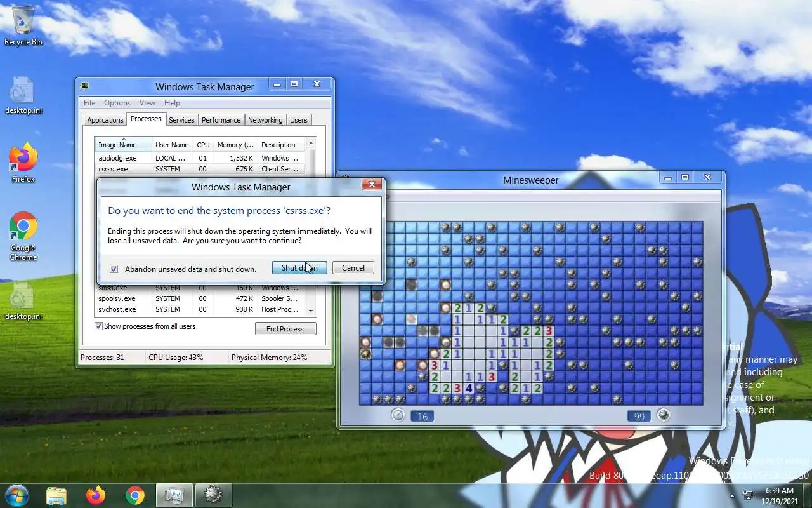Maximize the Windows Task Manager window
The image size is (812, 508).
pos(294,84)
